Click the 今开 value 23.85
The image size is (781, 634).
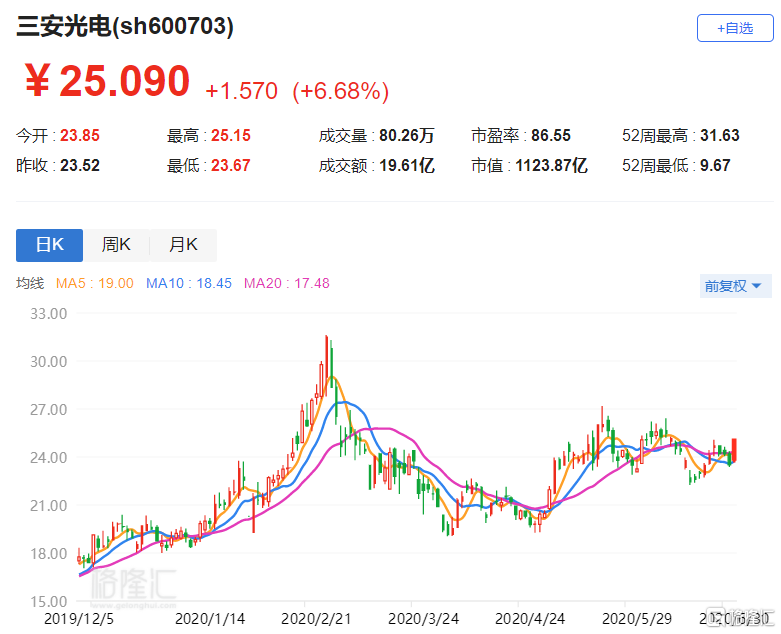[x=80, y=135]
